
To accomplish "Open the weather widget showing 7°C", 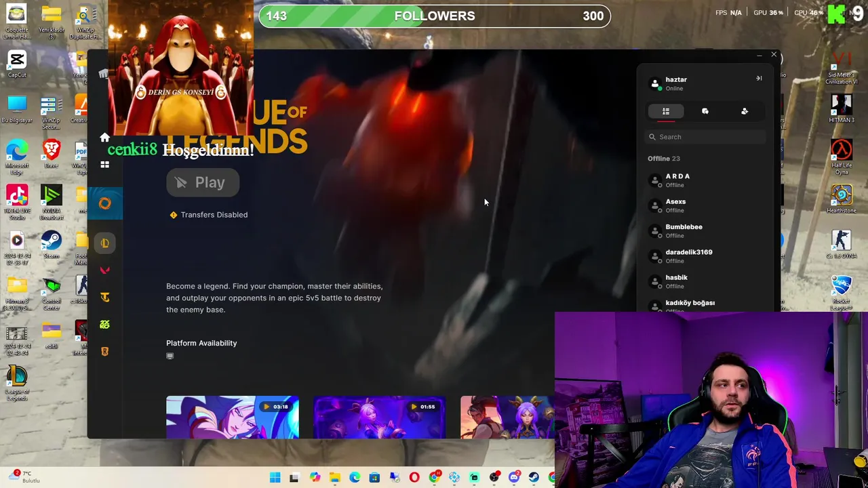I will [26, 476].
